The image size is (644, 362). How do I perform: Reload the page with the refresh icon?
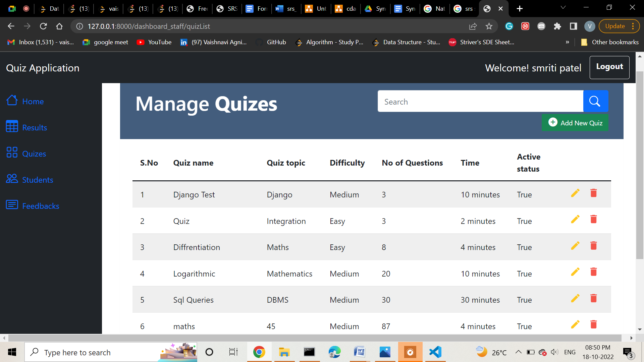tap(43, 26)
